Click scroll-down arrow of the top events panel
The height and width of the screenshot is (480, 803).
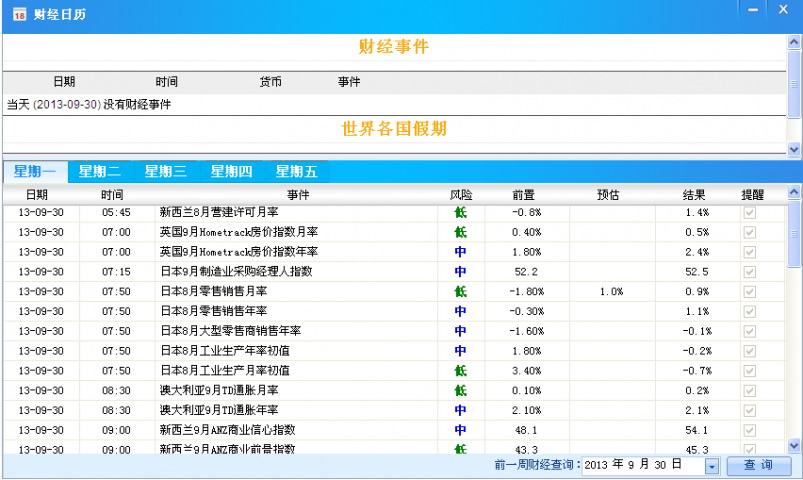(x=794, y=148)
